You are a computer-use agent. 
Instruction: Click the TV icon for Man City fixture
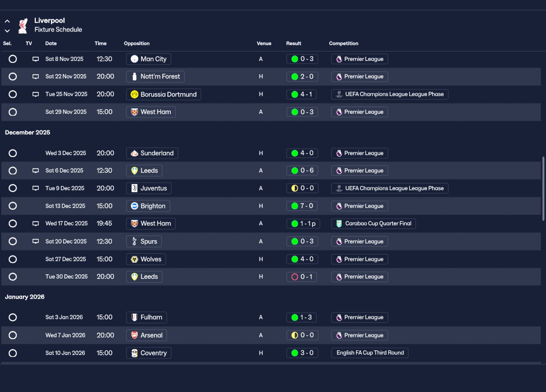click(x=36, y=59)
